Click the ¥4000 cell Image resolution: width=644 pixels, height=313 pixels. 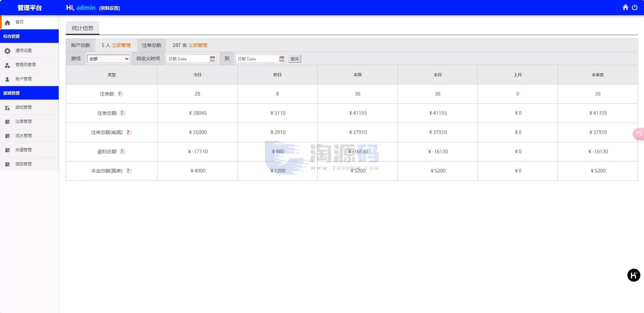[198, 171]
